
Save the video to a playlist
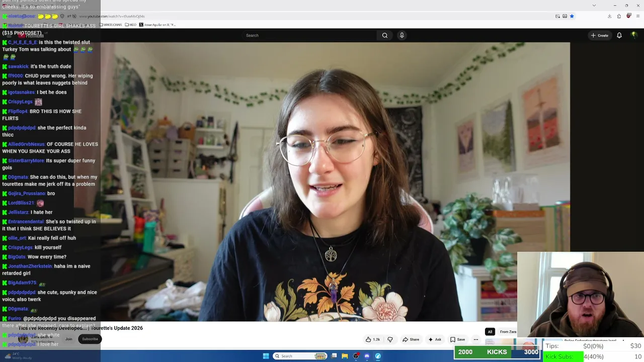pyautogui.click(x=458, y=339)
